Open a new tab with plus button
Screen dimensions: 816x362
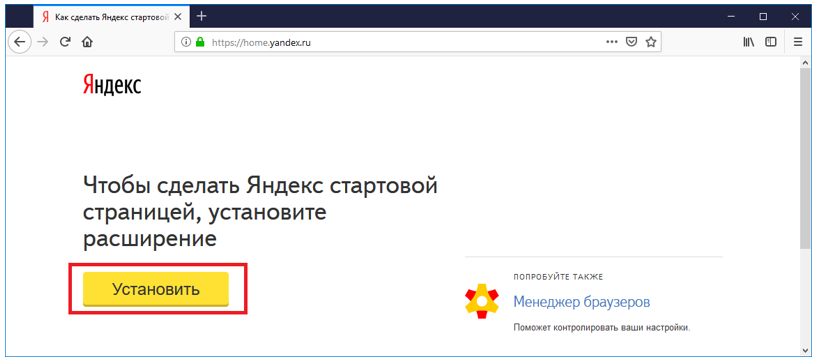click(x=201, y=16)
